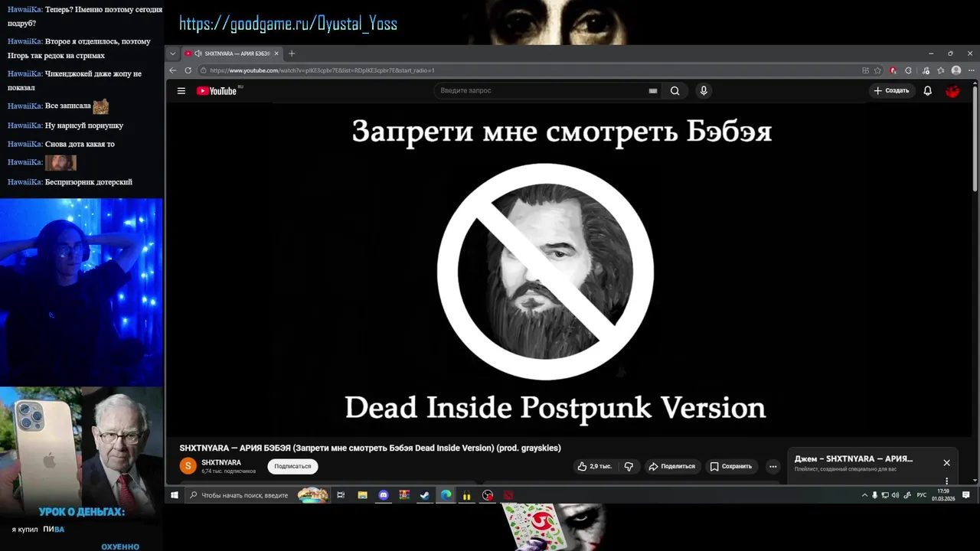Click the Сохранить save button

point(731,466)
